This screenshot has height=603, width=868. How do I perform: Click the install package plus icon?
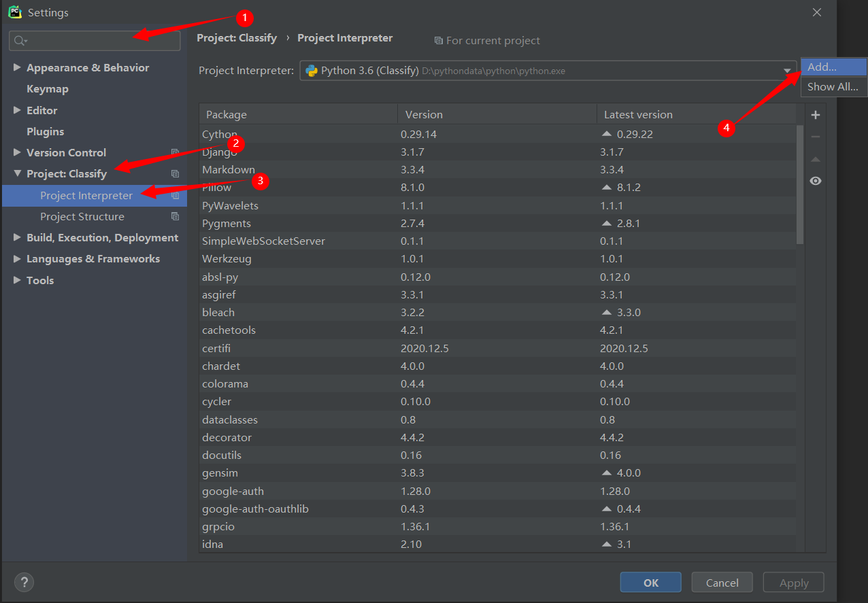pos(816,115)
